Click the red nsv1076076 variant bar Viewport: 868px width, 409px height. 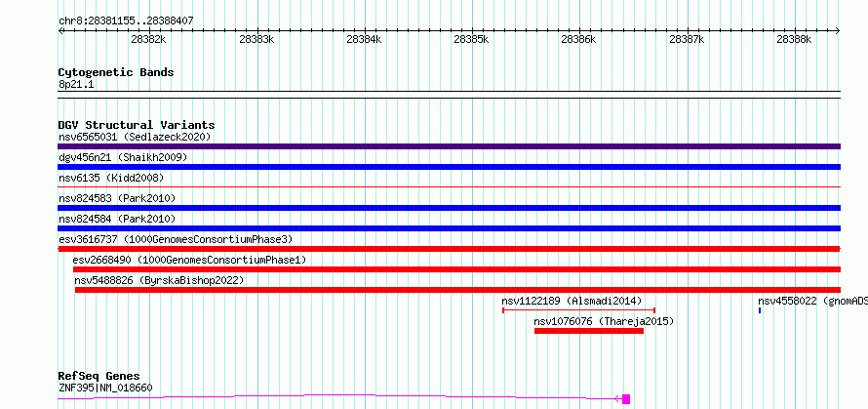(x=589, y=331)
